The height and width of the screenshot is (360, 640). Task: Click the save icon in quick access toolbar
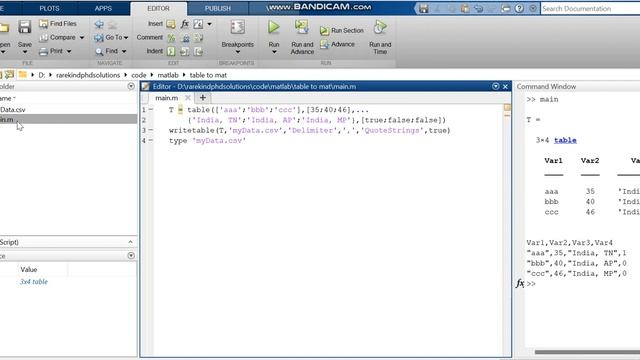424,9
